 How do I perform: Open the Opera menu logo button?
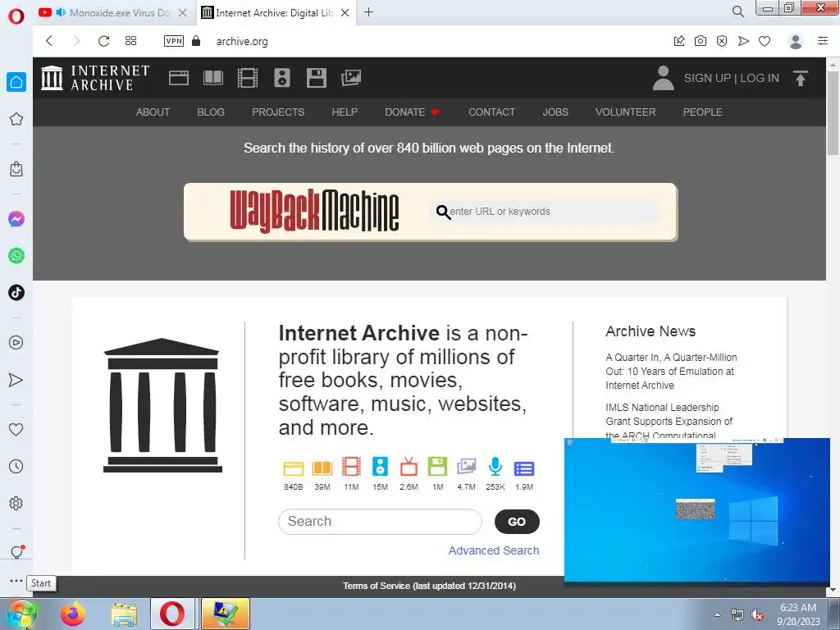[16, 16]
